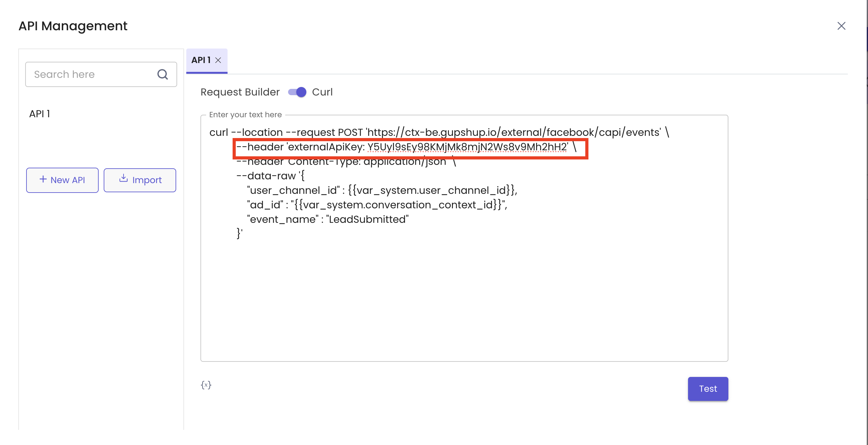The width and height of the screenshot is (868, 445).
Task: Focus the Search here input field
Action: click(x=101, y=74)
